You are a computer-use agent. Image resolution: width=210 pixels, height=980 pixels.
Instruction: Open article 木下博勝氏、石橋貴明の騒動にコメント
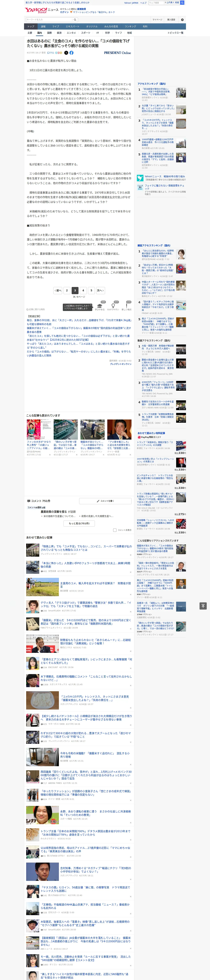(x=86, y=678)
